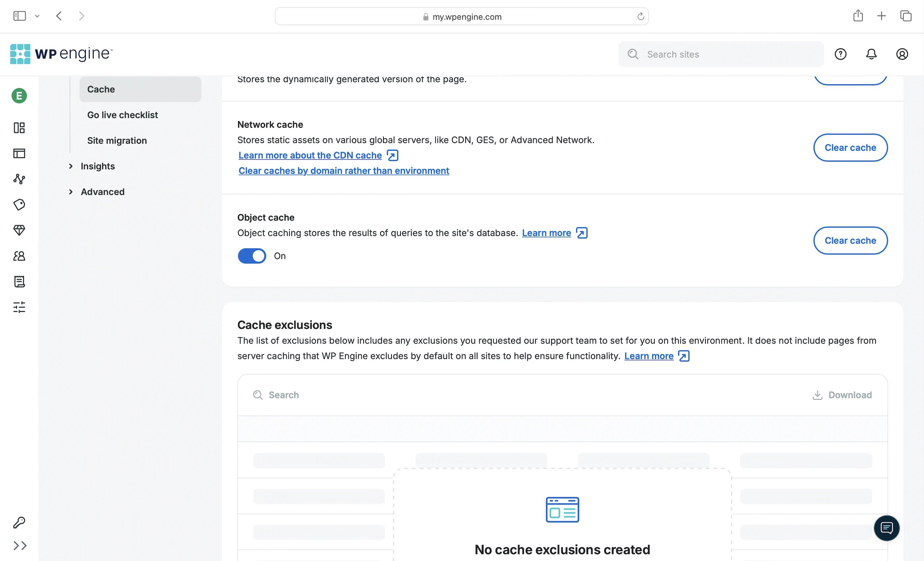This screenshot has height=561, width=924.
Task: Open notifications bell icon
Action: [x=871, y=54]
